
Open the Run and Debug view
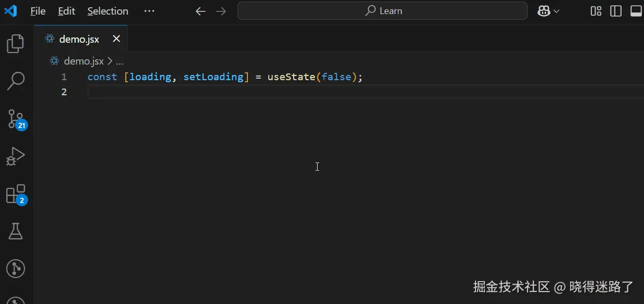pyautogui.click(x=16, y=156)
